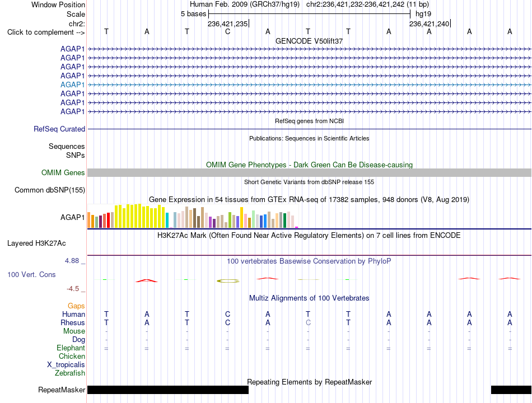
Task: Click the 236,421,240 position label
Action: tap(429, 24)
